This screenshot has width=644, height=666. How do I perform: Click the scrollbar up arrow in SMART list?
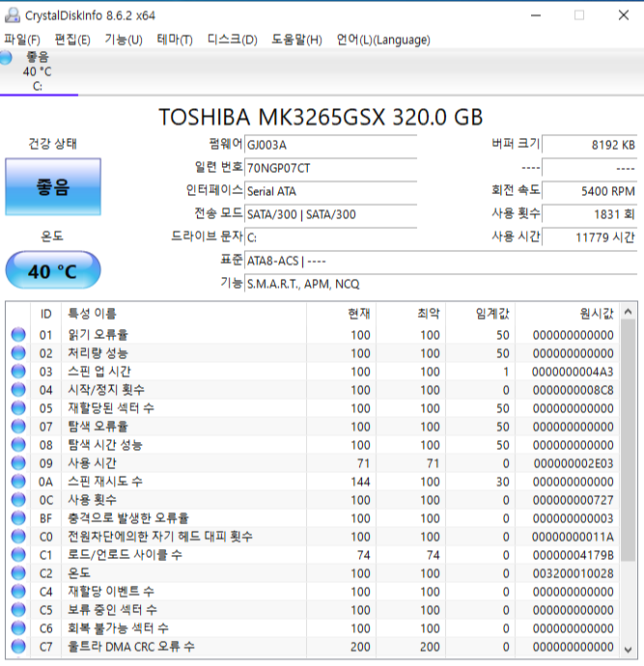tap(628, 312)
